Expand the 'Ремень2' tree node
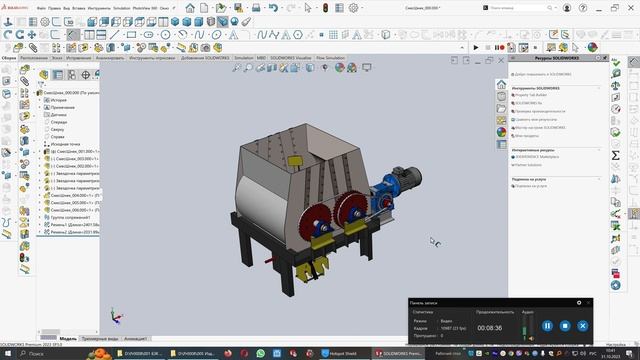 tap(40, 232)
